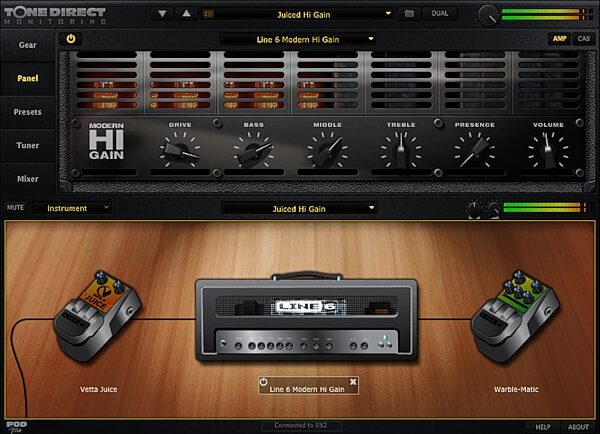Toggle the MUTE button
600x434 pixels.
15,207
